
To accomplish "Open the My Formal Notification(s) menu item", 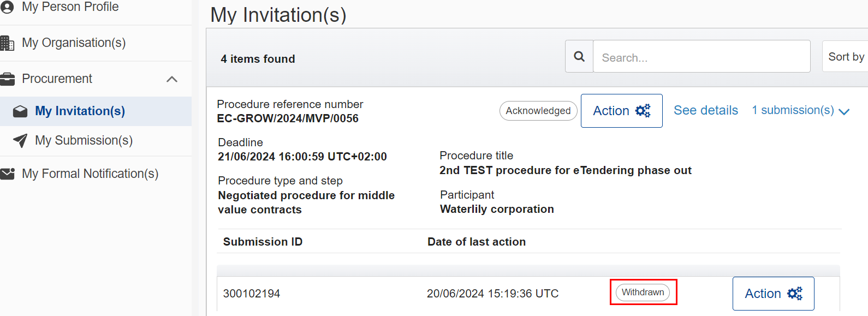I will 90,174.
